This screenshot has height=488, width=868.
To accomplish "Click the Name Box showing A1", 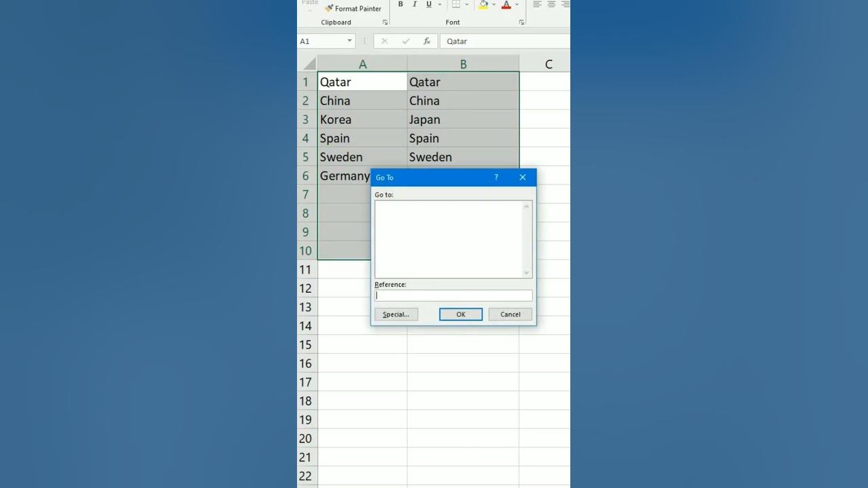I will [x=321, y=41].
